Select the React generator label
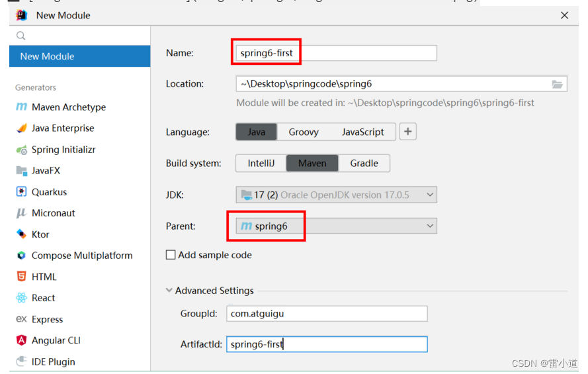Viewport: 588px width, 374px height. tap(43, 298)
